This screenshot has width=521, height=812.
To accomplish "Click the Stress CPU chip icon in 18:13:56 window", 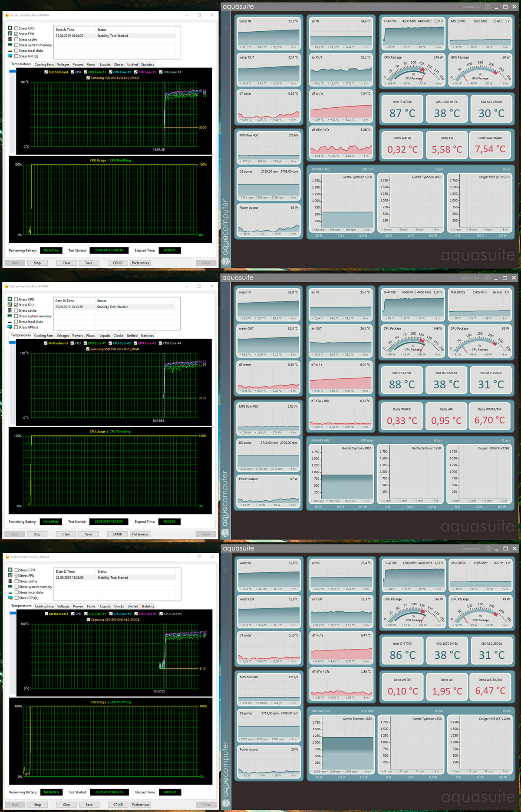I will click(x=10, y=299).
